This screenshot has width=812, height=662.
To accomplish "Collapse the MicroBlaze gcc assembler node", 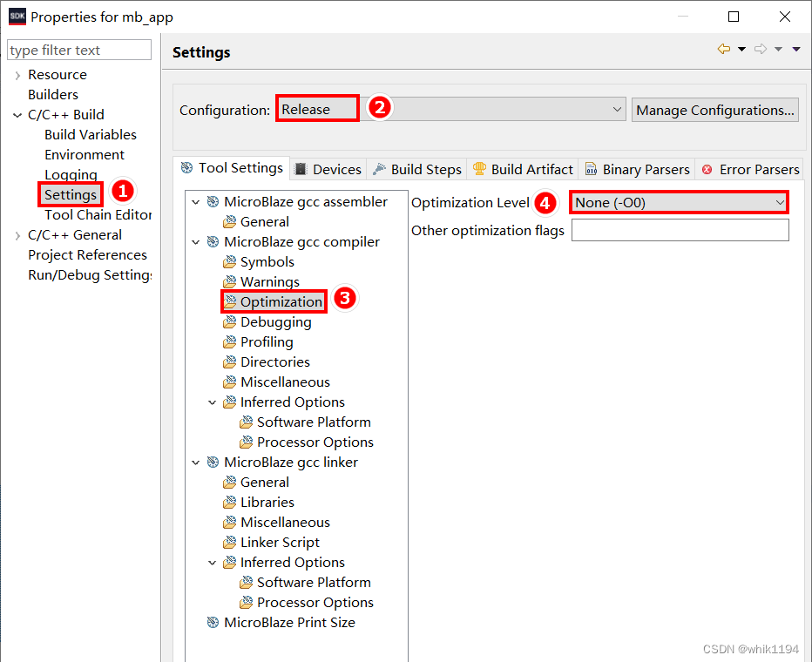I will coord(196,202).
